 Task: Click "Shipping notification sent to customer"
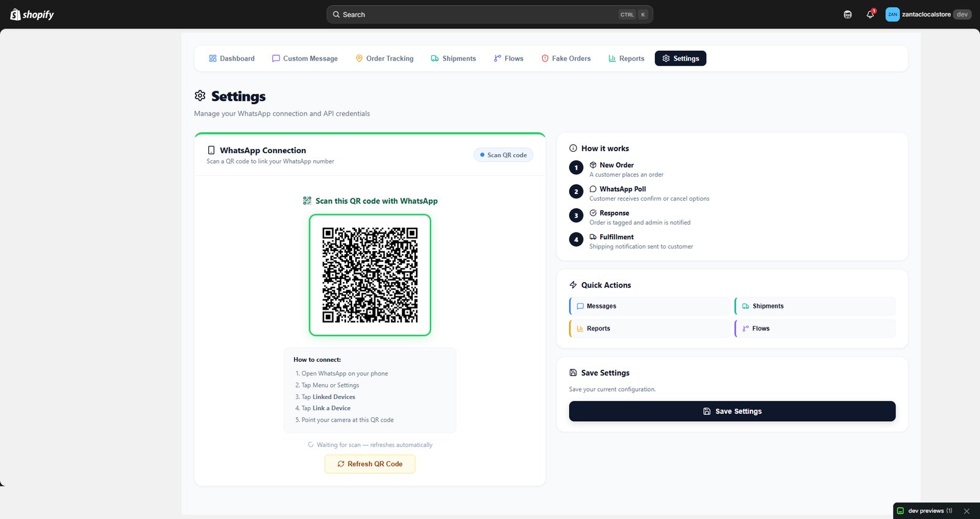coord(641,247)
